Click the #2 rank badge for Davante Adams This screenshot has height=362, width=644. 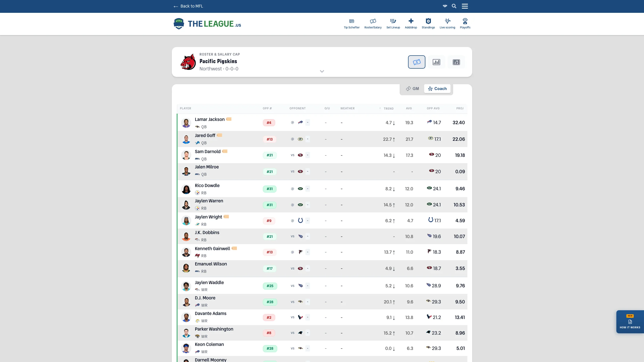[x=269, y=318]
